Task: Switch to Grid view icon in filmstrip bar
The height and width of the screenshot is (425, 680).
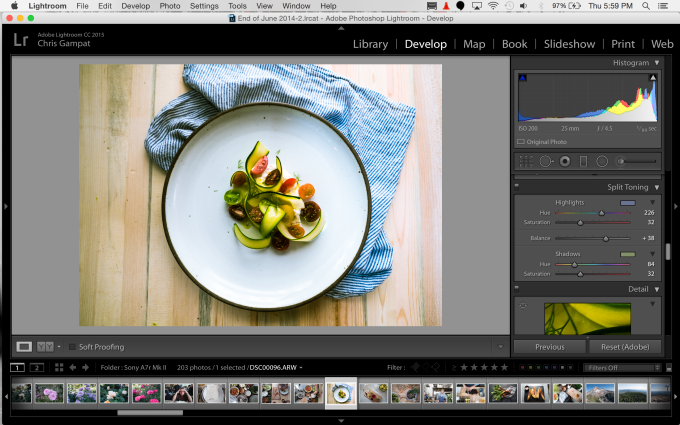Action: pos(59,368)
